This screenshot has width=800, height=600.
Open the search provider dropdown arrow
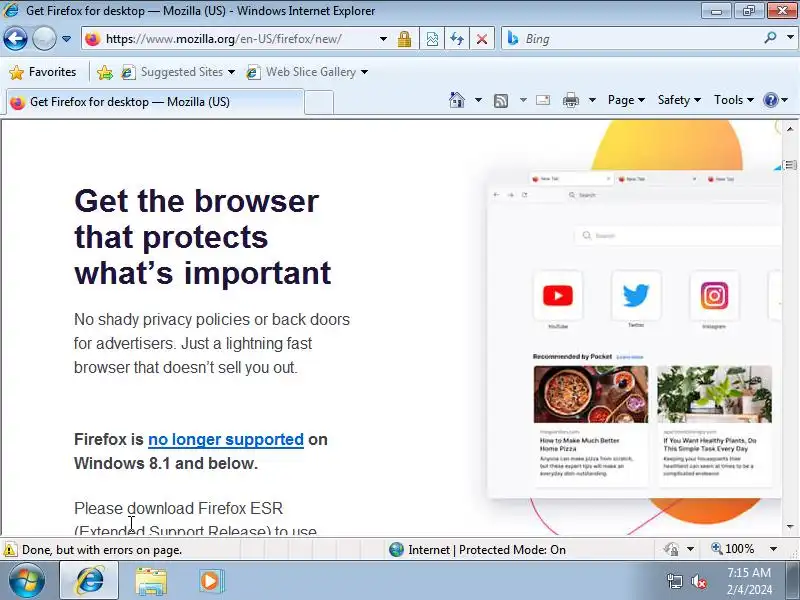pyautogui.click(x=790, y=38)
